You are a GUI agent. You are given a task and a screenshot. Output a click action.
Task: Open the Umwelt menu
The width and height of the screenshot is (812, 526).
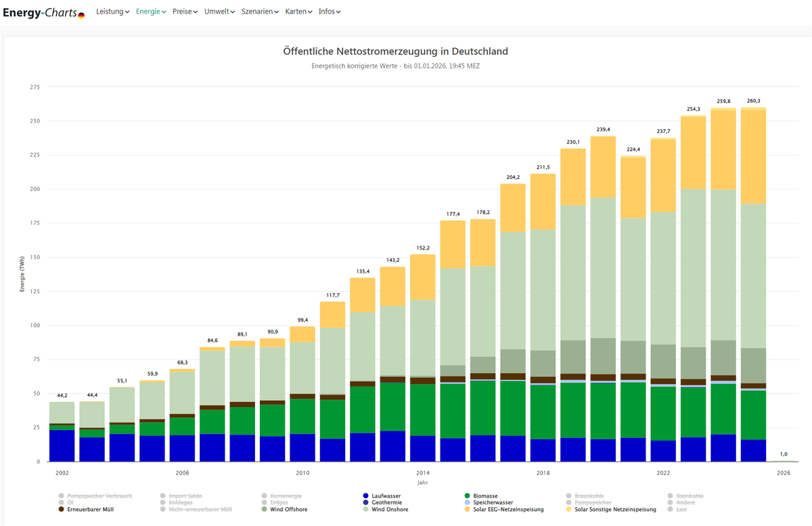pyautogui.click(x=220, y=12)
